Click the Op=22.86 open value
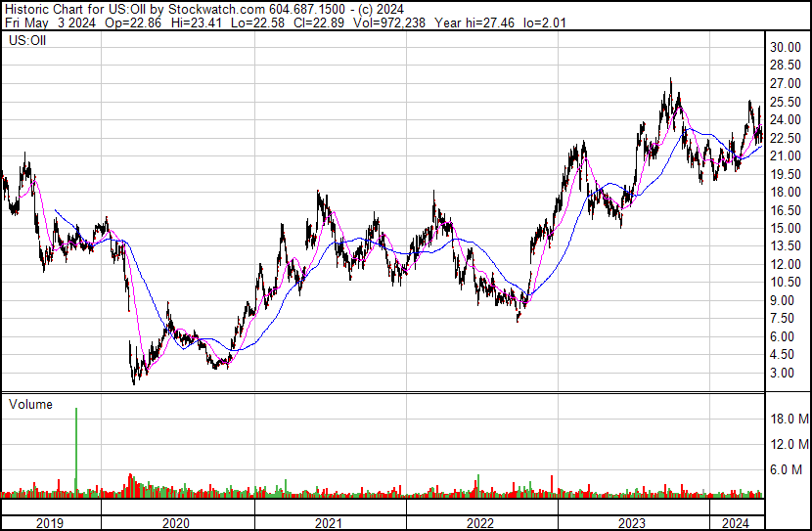The width and height of the screenshot is (812, 531). point(133,22)
